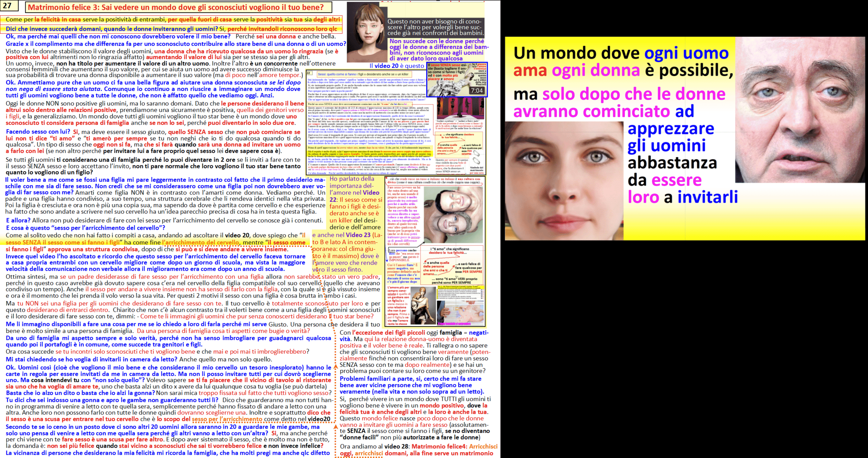868x458 pixels.
Task: Click the woman's face photo in banner
Action: [564, 181]
